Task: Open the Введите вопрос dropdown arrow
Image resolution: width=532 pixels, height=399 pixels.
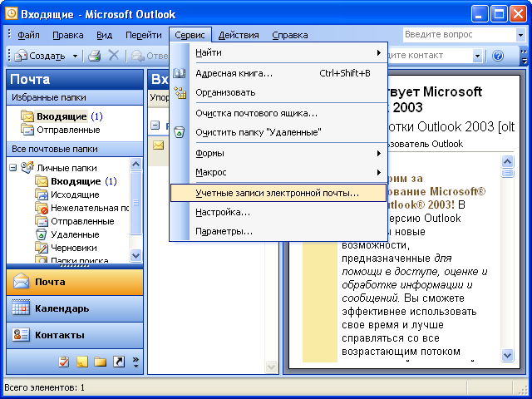Action: click(520, 35)
